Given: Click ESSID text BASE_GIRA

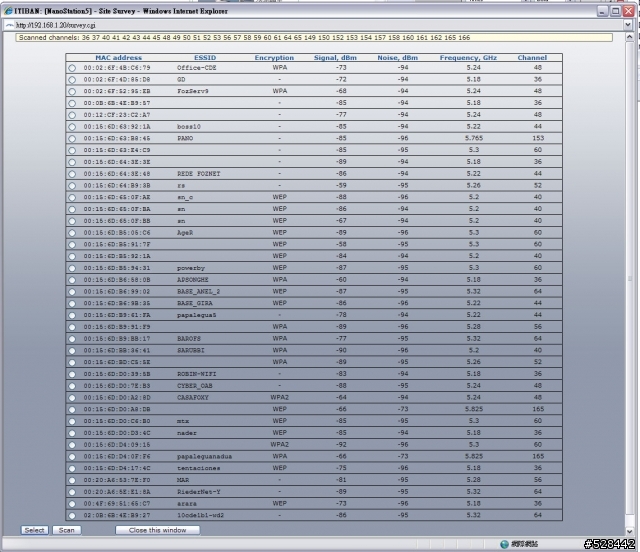Looking at the screenshot, I should pyautogui.click(x=195, y=303).
